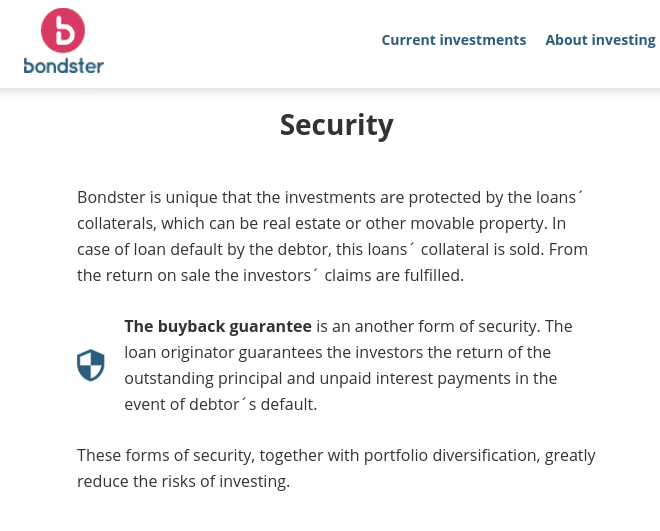Open the Current investments menu item
Image resolution: width=660 pixels, height=531 pixels.
[454, 40]
